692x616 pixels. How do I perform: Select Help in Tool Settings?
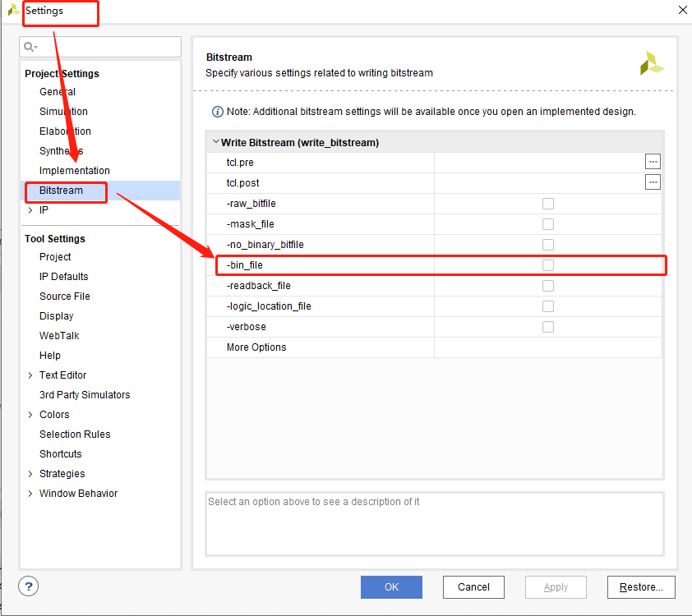pyautogui.click(x=50, y=356)
